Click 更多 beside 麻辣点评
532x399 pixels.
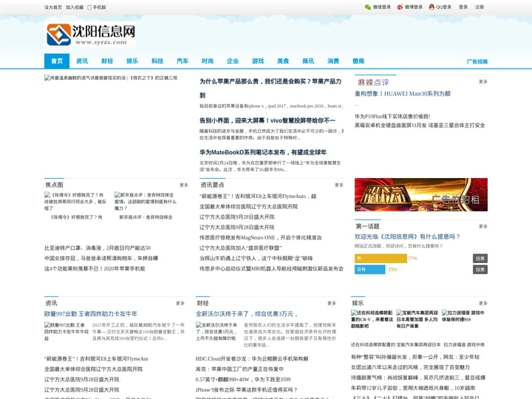click(483, 82)
